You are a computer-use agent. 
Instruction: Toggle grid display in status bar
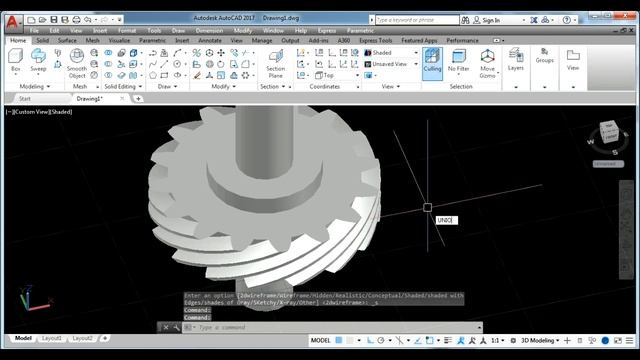(x=339, y=340)
